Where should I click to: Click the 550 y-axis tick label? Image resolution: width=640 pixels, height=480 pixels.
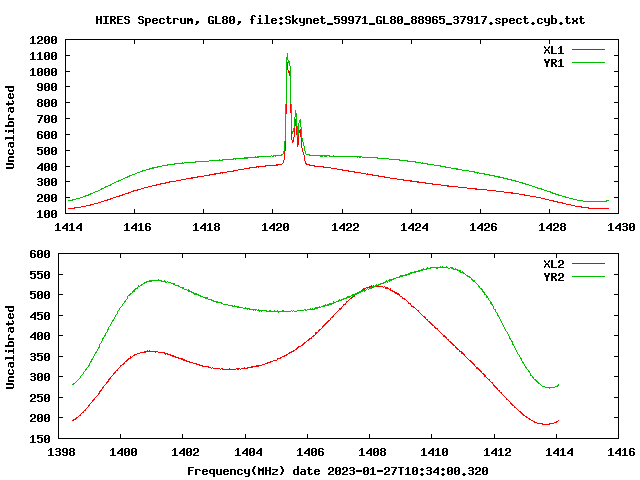40,275
